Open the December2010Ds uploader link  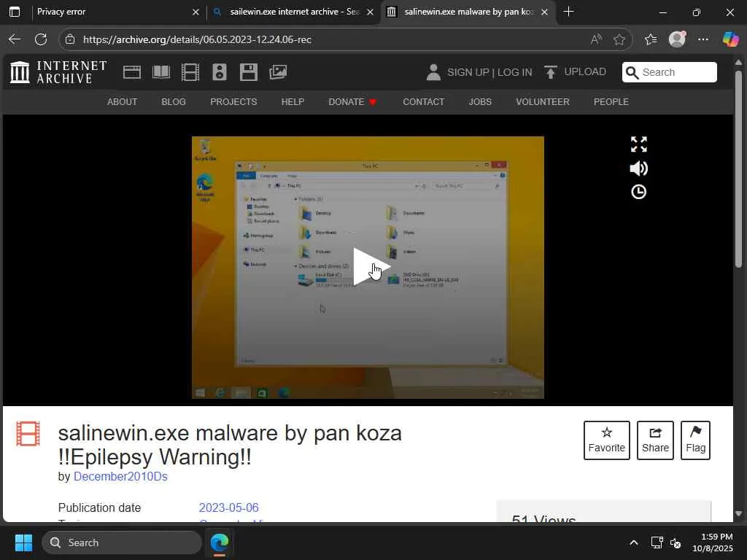click(x=120, y=477)
